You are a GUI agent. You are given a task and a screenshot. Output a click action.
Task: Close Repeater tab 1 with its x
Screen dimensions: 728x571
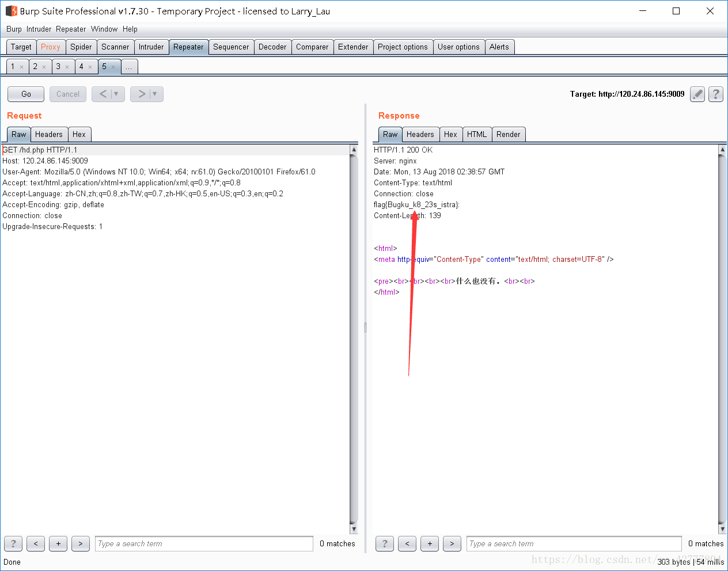tap(22, 67)
